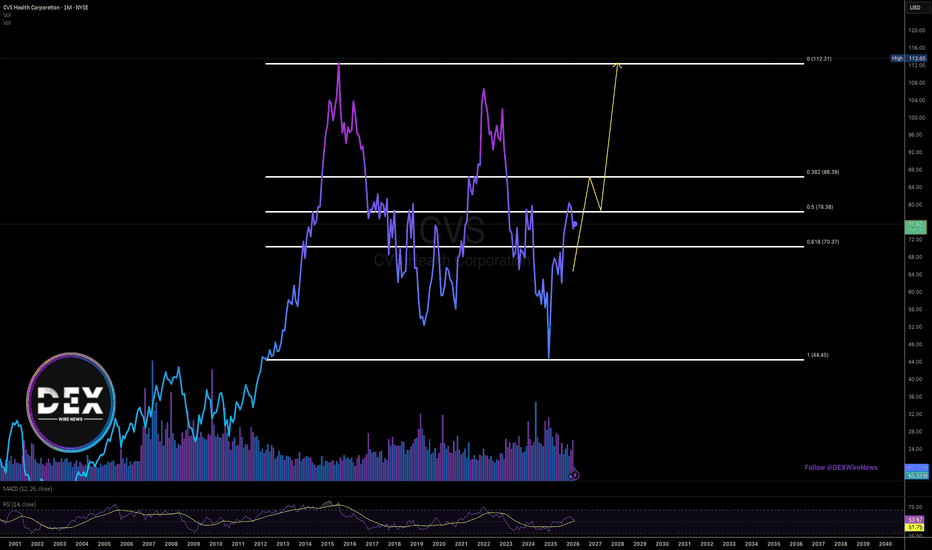Click the RSI value tag 53.97
Screen dimensions: 932x550
click(915, 520)
